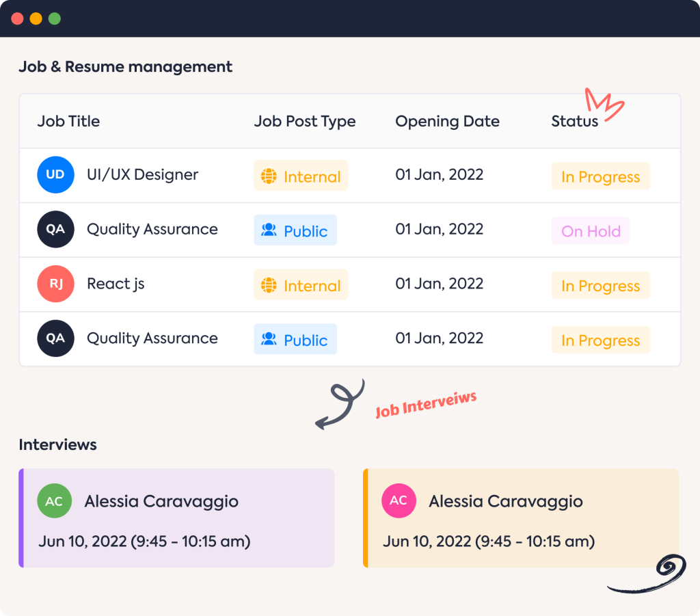
Task: Click In Progress status for React js
Action: point(600,286)
